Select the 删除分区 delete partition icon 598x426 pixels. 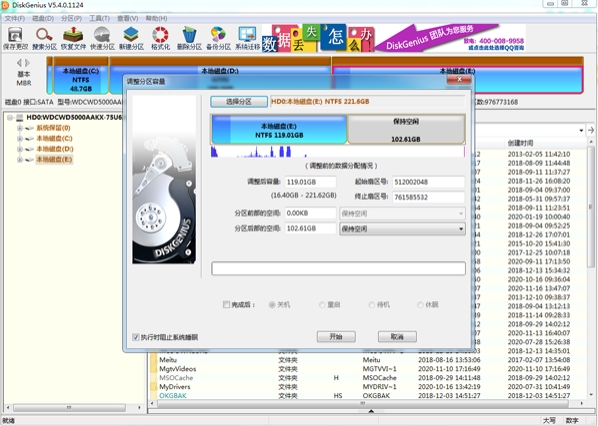pyautogui.click(x=189, y=38)
